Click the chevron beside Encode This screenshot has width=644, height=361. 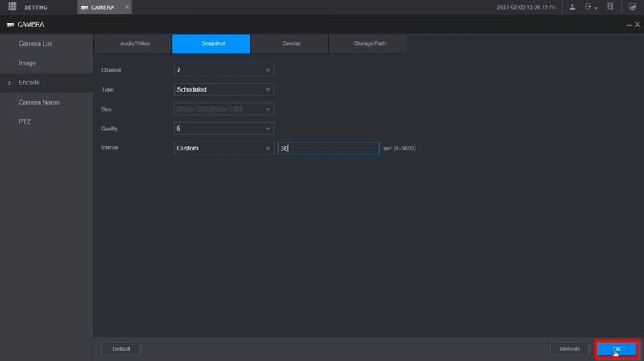10,84
